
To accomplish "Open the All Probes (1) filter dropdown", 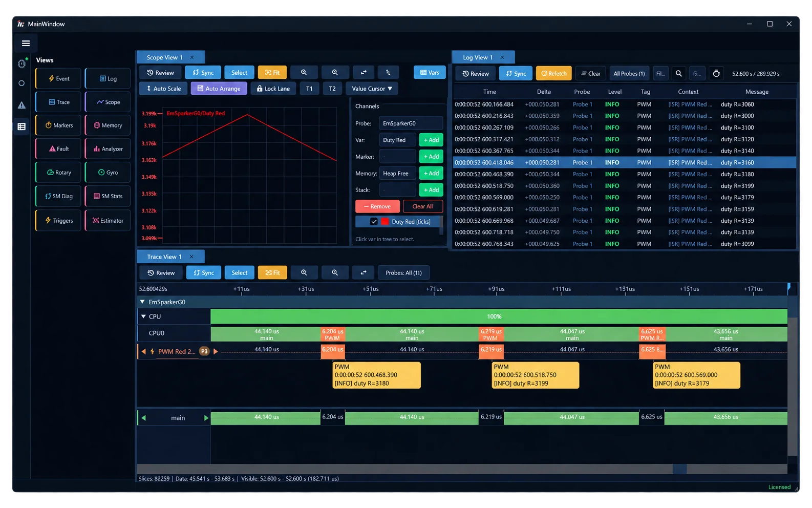I will coord(629,74).
